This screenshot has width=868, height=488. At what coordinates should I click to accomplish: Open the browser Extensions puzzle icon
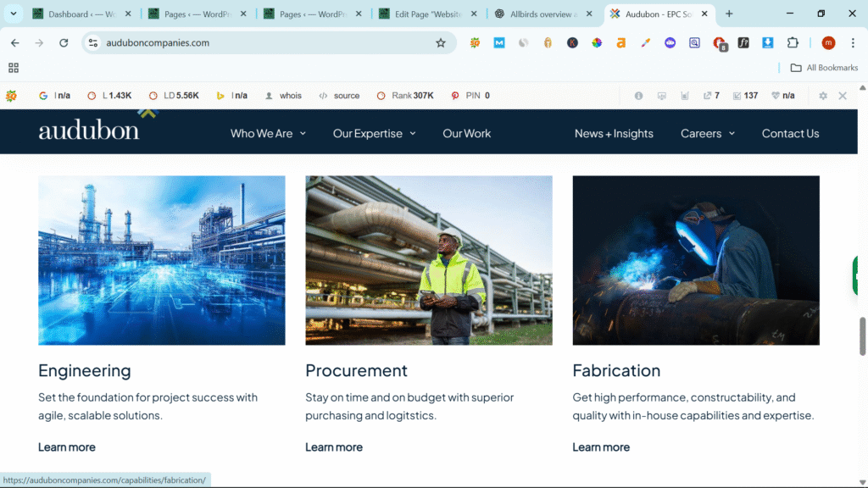click(x=793, y=43)
